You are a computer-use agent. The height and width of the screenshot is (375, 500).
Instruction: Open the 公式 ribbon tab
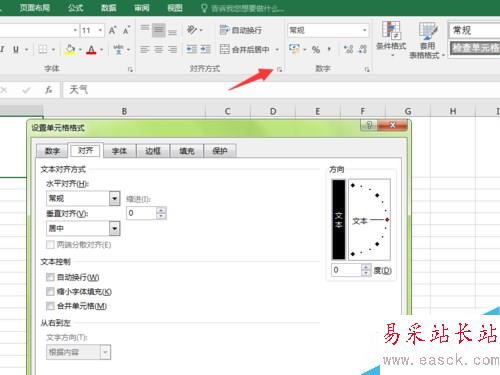point(75,7)
